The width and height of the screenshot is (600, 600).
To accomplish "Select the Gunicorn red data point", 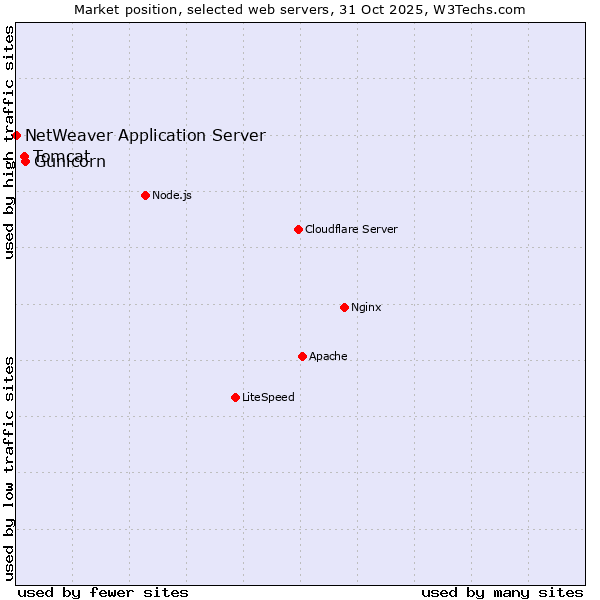I will tap(26, 162).
